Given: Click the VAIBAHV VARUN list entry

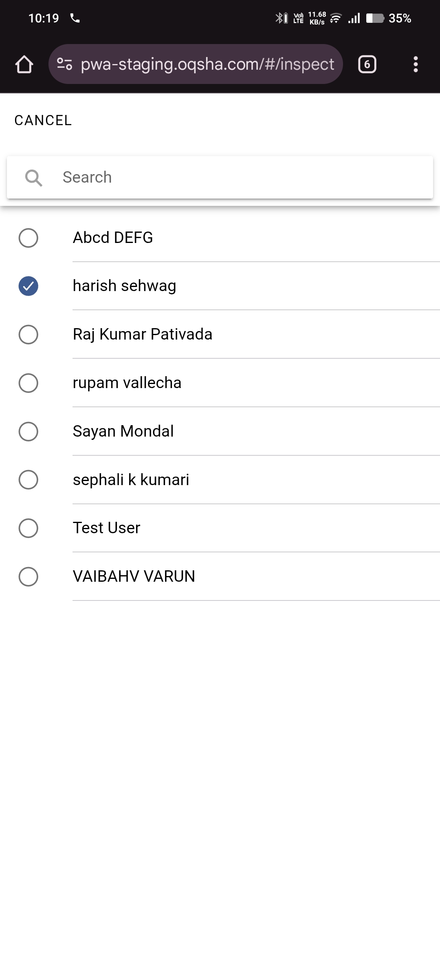Looking at the screenshot, I should click(134, 576).
